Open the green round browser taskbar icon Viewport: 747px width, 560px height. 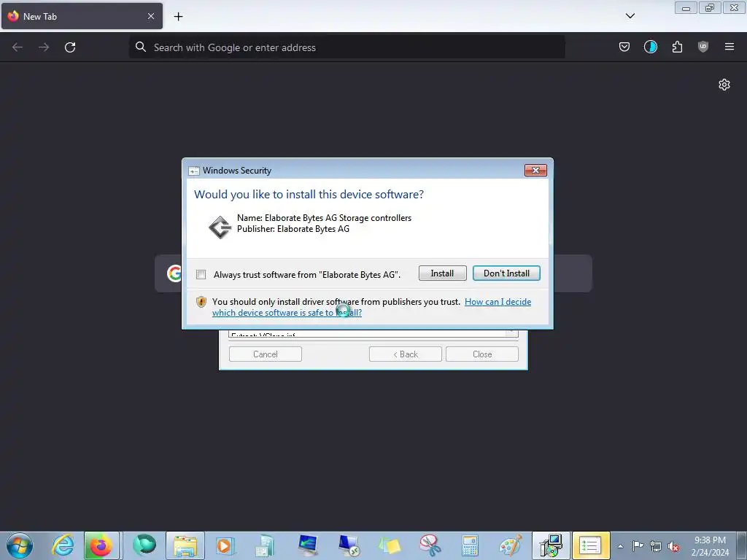tap(144, 545)
